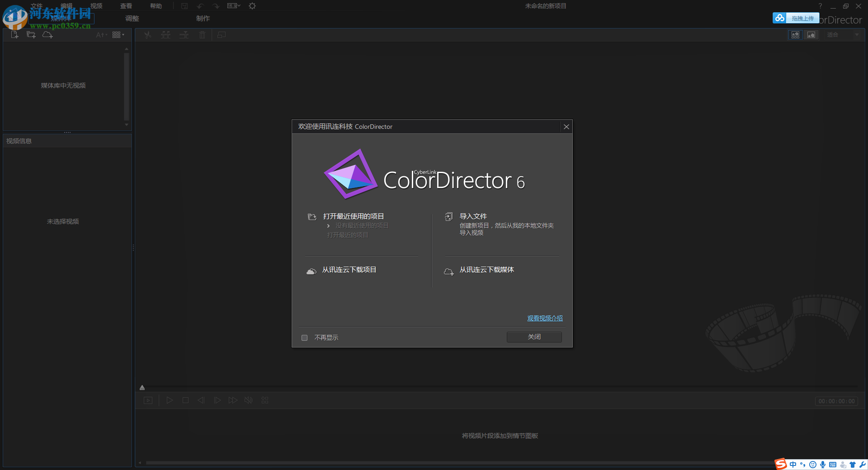868x470 pixels.
Task: Click the scissors split tool icon
Action: point(148,35)
